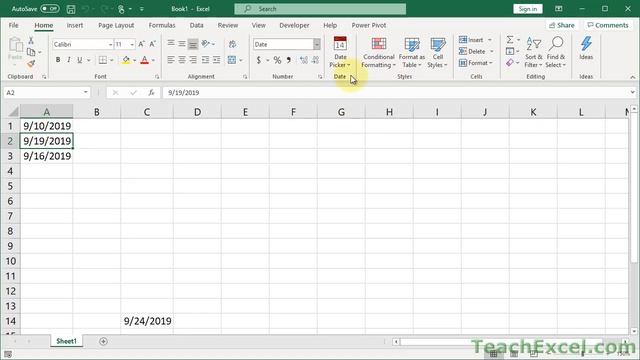Screen dimensions: 640x360
Task: Toggle AutoSave switch
Action: click(x=49, y=9)
